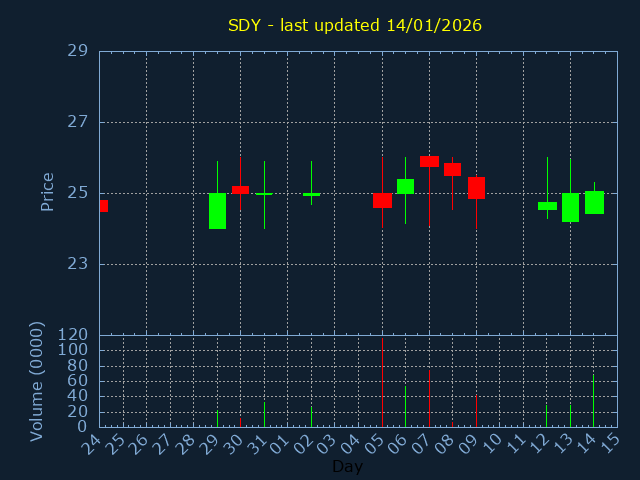
Task: Click the 'Volume (0000)' axis label
Action: click(x=36, y=382)
